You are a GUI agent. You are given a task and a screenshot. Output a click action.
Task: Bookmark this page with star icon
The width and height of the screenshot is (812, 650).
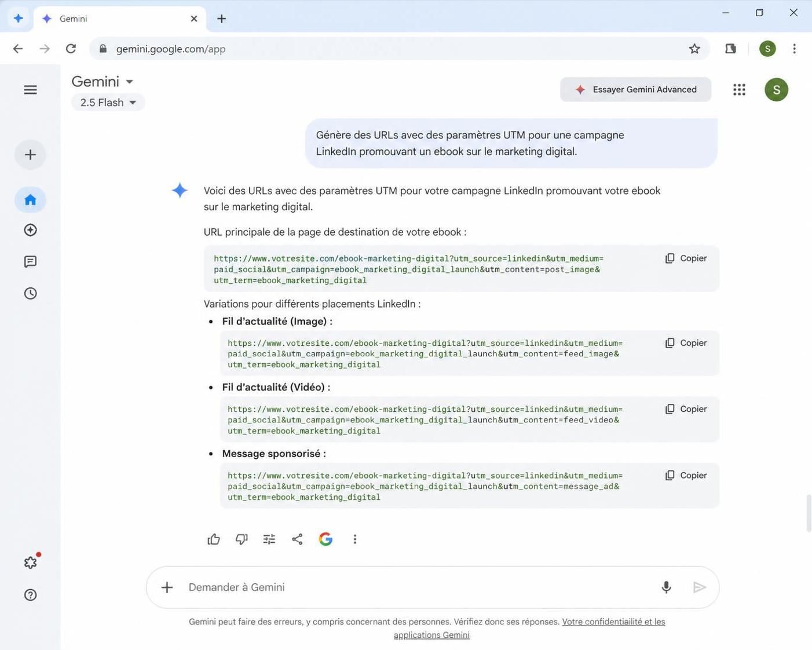coord(694,49)
